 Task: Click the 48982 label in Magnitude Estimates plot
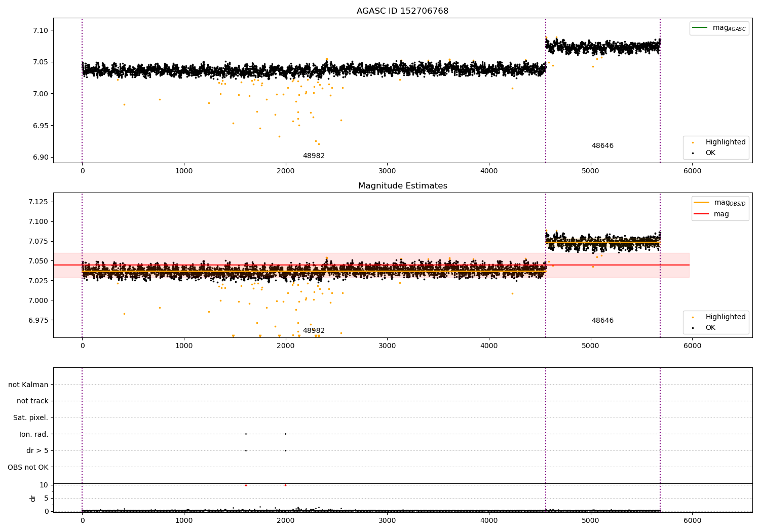[x=314, y=331]
